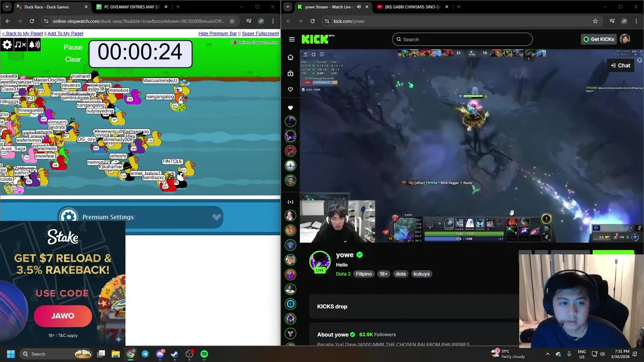
Task: Open the weather widget showing 31°C
Action: tap(509, 354)
